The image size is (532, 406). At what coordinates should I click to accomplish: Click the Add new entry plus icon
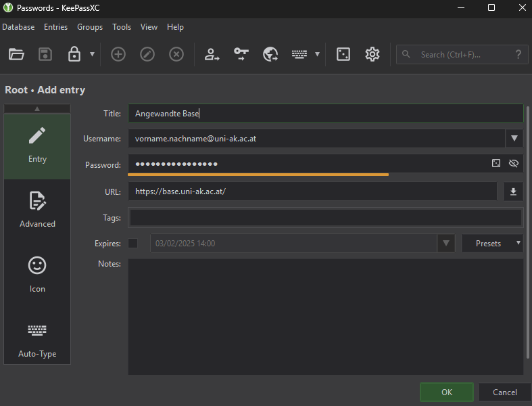pyautogui.click(x=118, y=54)
